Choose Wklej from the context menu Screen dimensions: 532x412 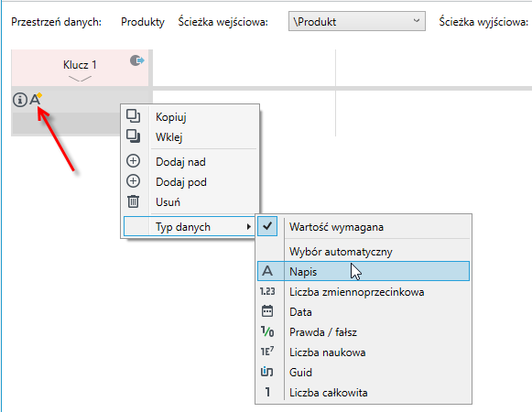pos(190,137)
